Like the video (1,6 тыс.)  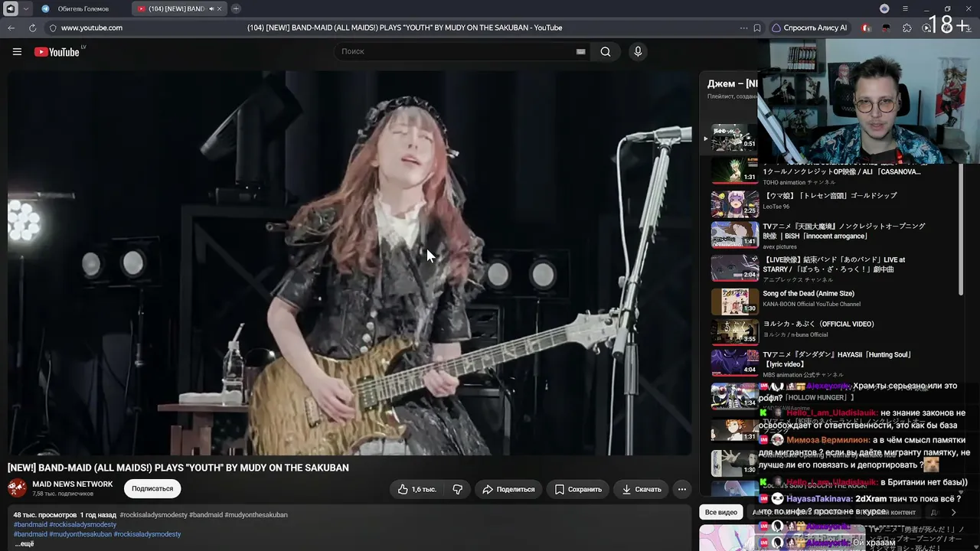tap(416, 489)
